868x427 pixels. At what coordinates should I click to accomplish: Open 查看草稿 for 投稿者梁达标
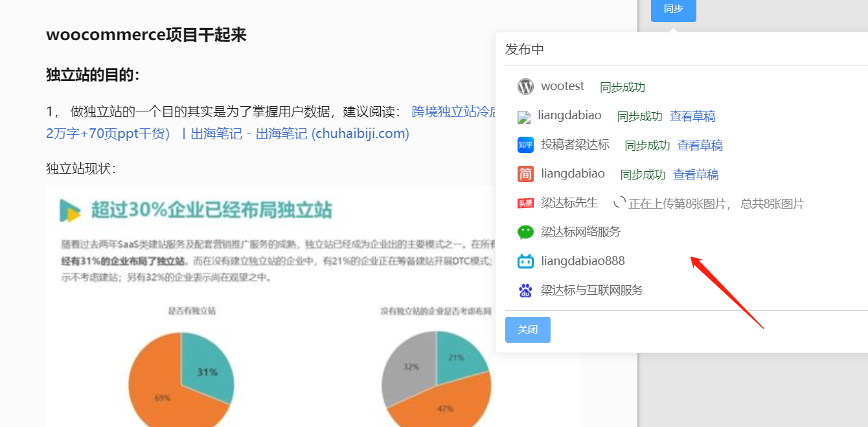point(700,145)
